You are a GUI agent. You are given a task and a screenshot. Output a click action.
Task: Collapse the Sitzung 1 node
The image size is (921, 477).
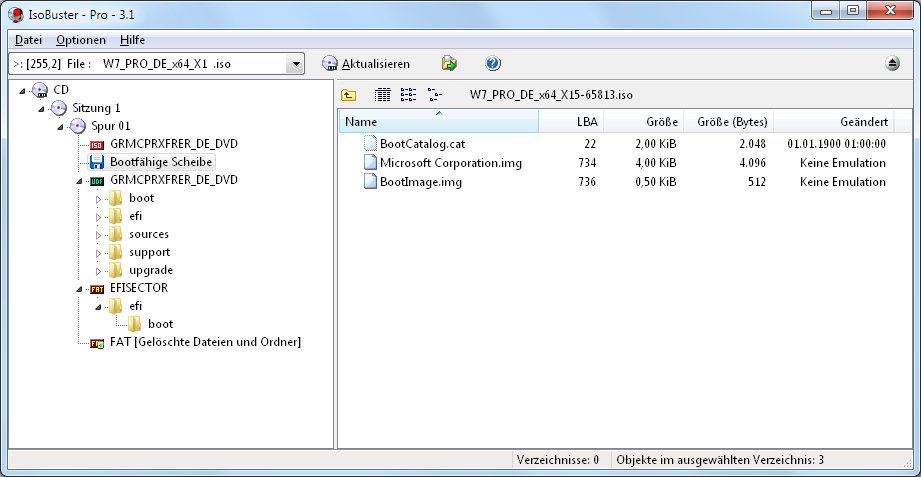(42, 109)
